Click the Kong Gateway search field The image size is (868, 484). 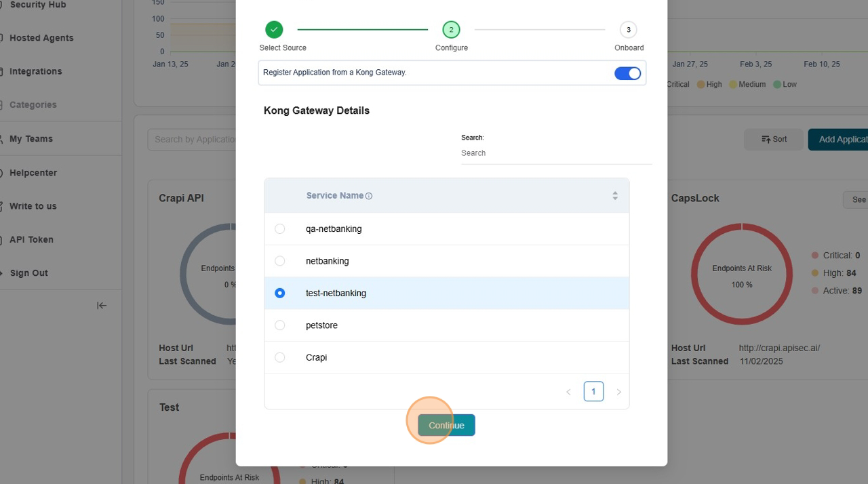pyautogui.click(x=556, y=153)
